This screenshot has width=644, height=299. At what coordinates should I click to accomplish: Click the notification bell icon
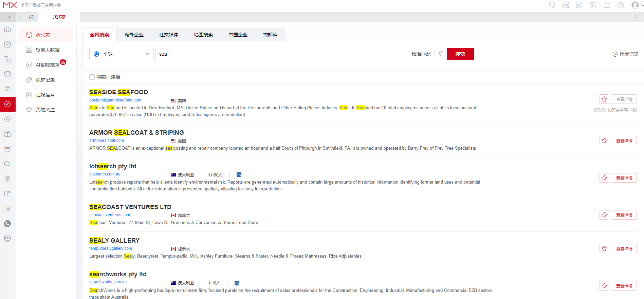607,5
